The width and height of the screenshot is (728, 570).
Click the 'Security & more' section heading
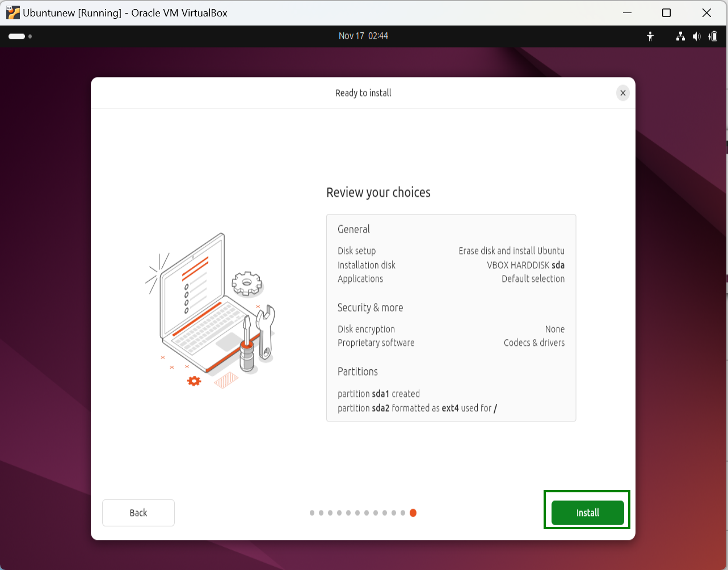click(x=370, y=307)
